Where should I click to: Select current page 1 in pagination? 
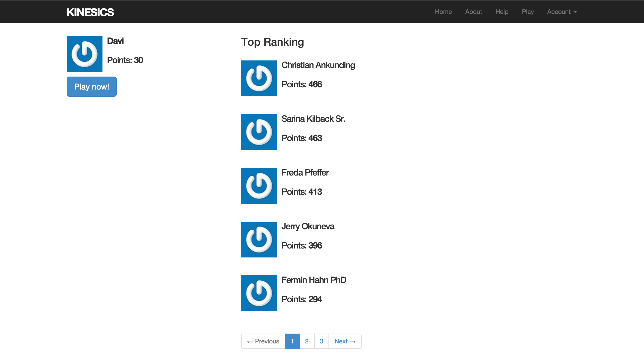tap(292, 341)
